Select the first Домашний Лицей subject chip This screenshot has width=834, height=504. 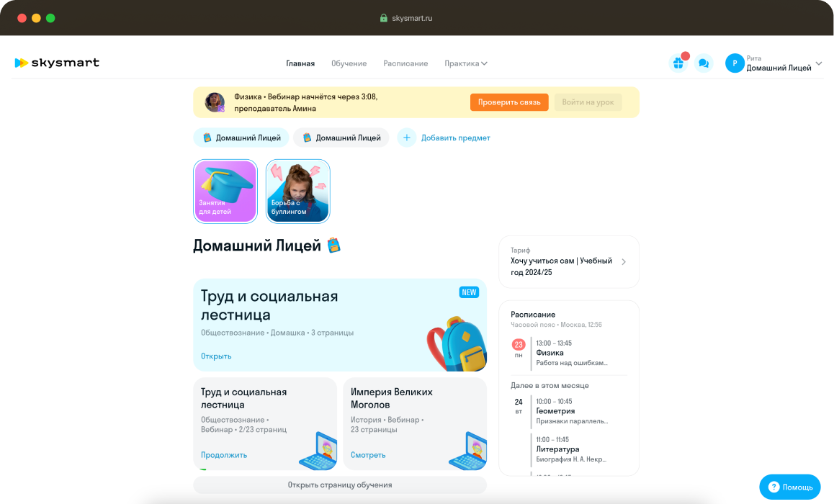click(x=241, y=138)
